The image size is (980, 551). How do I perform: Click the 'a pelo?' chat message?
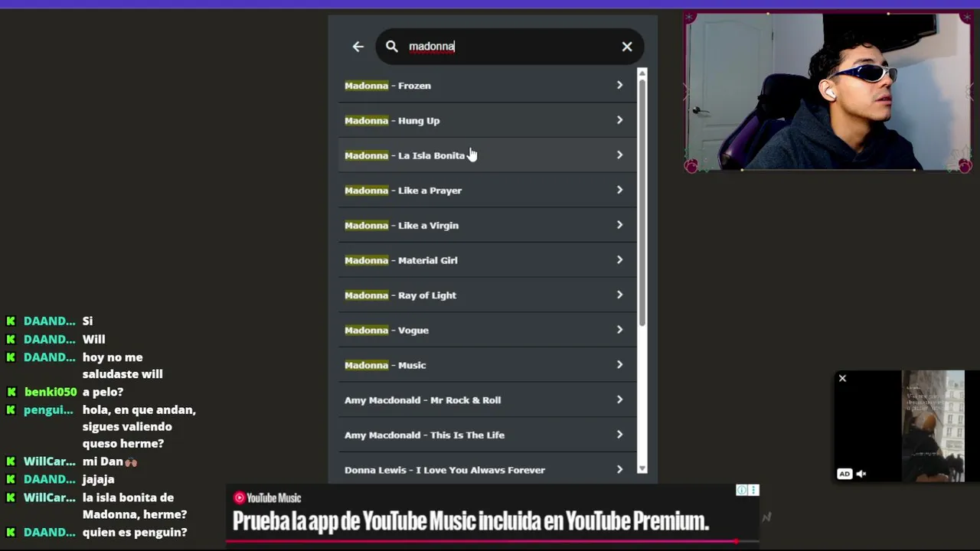coord(103,392)
